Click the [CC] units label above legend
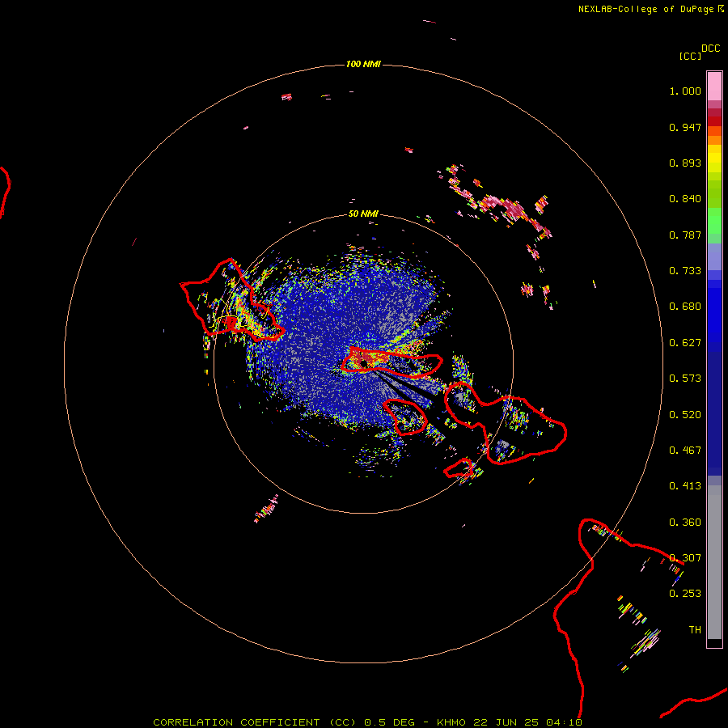 click(690, 56)
